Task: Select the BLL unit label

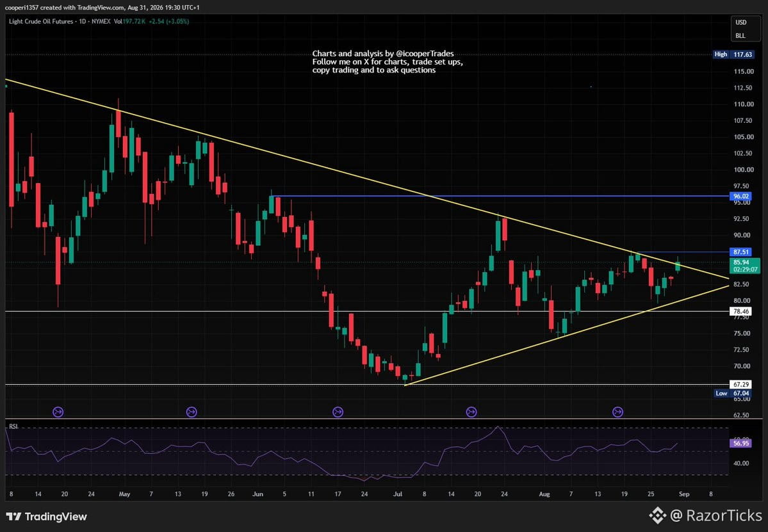Action: (740, 36)
